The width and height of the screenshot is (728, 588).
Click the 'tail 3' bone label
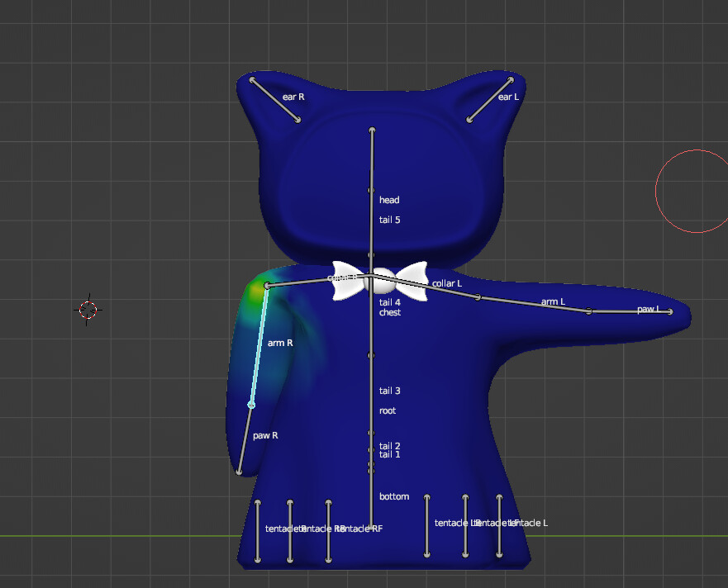pos(389,391)
